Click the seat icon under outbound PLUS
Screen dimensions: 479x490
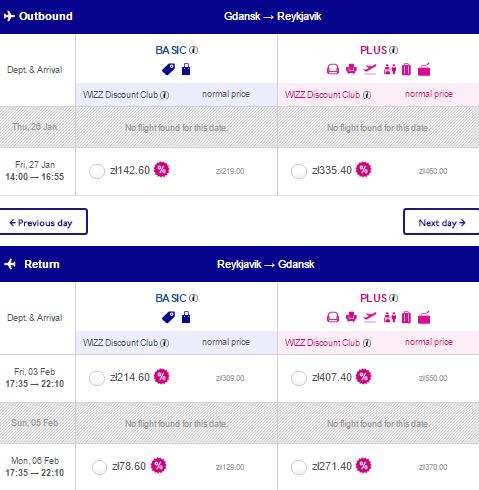coord(351,69)
